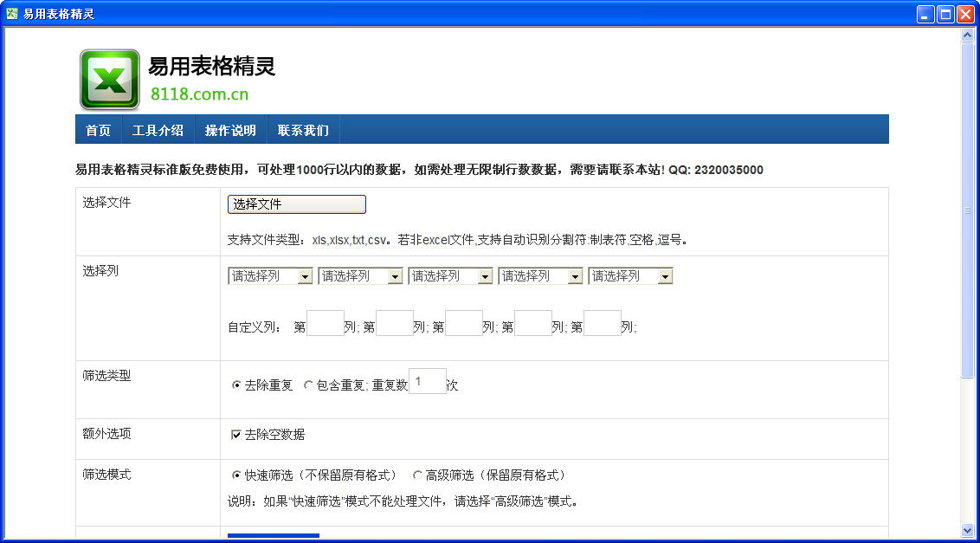Open the 工具介绍 menu item

[158, 131]
